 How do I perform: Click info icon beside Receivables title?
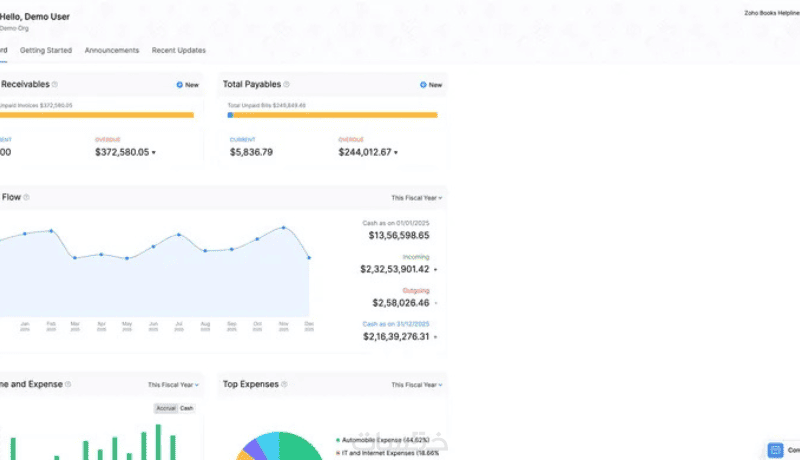[x=55, y=84]
